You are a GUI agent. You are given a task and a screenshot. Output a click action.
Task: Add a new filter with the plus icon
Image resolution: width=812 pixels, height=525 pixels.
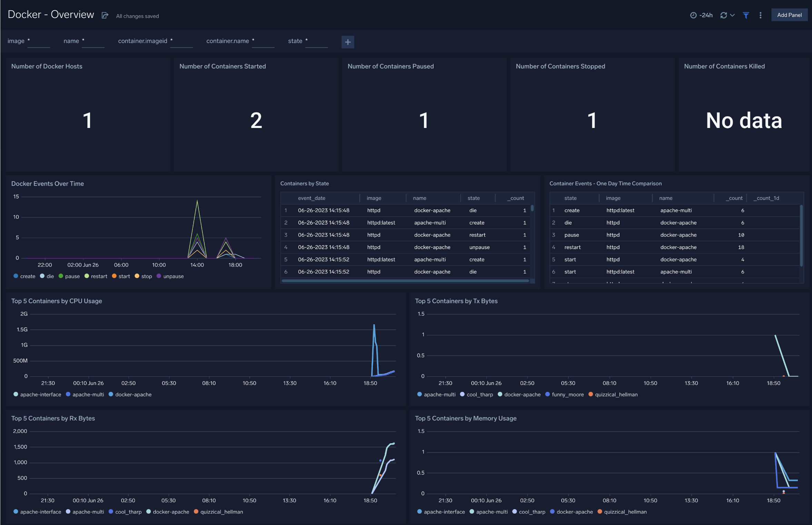coord(347,42)
